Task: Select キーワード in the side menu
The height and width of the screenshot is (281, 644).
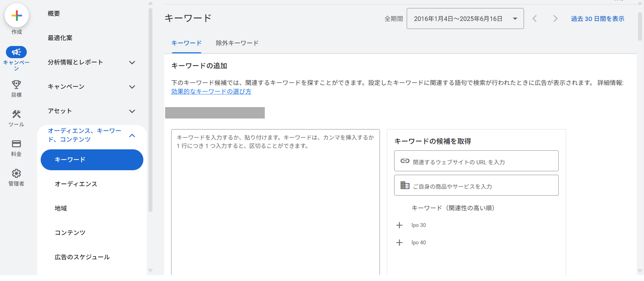Action: point(92,160)
